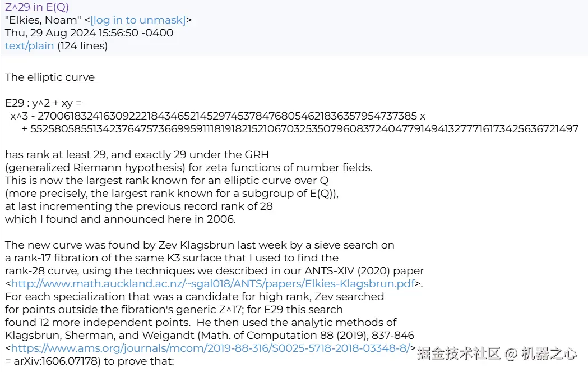Click the "E29 : y^2 + xy =" equation line
The image size is (588, 372).
(x=43, y=103)
